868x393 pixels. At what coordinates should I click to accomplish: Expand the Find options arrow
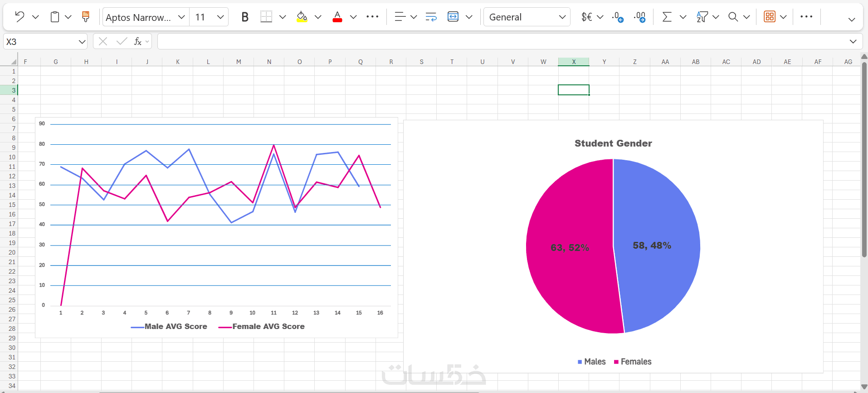[746, 17]
